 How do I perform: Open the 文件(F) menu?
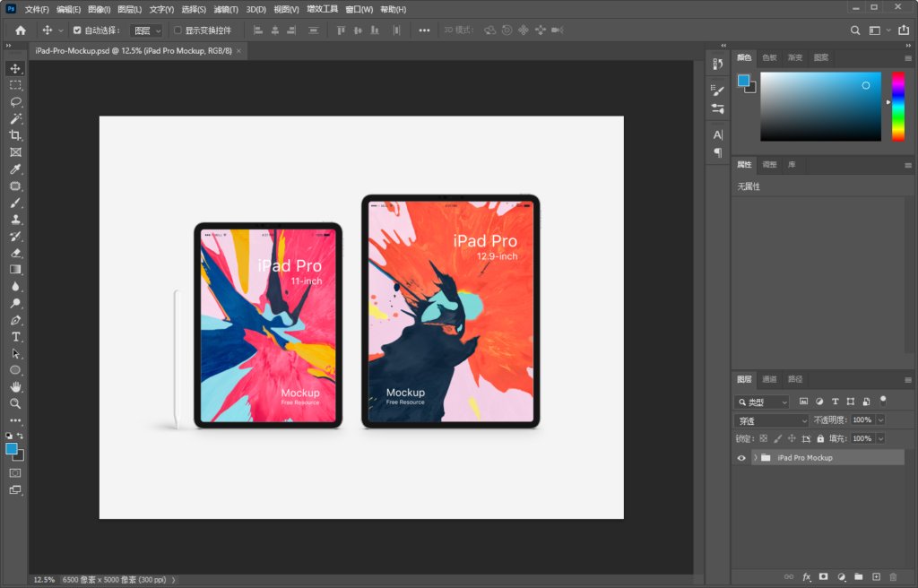37,9
